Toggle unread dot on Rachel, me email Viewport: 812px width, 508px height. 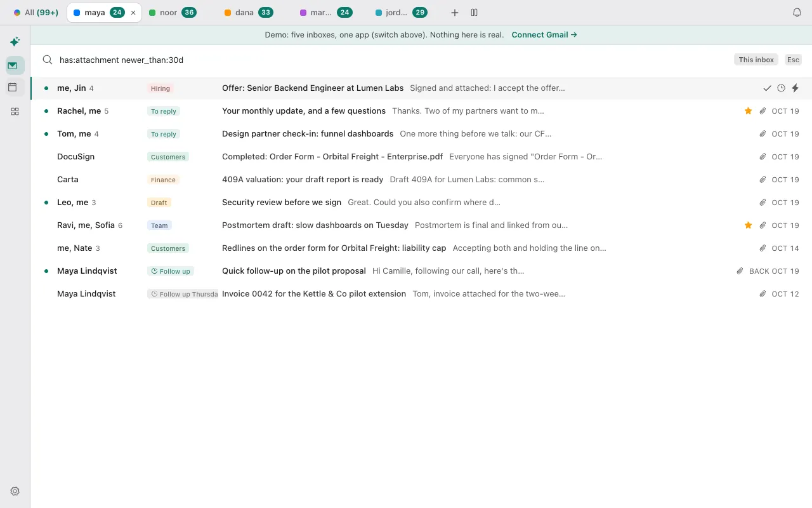coord(46,111)
